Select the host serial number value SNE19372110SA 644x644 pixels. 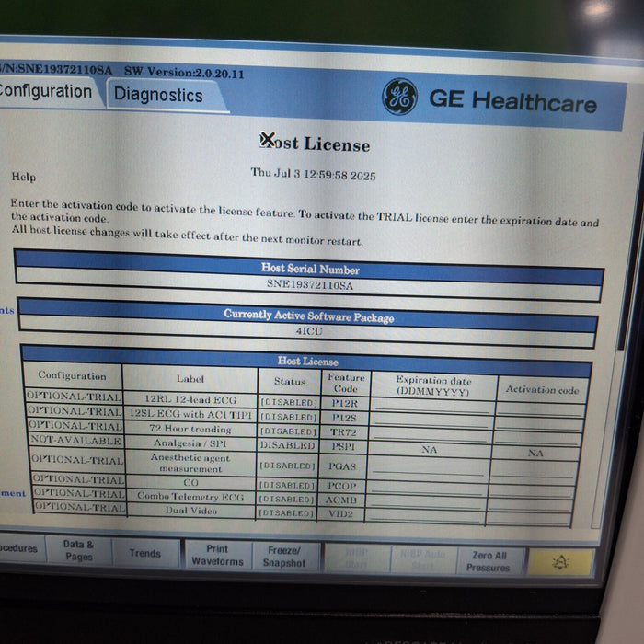[x=310, y=284]
